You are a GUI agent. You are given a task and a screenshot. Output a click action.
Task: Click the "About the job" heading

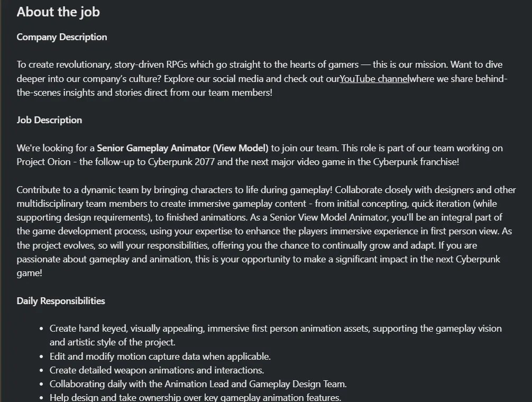(58, 12)
